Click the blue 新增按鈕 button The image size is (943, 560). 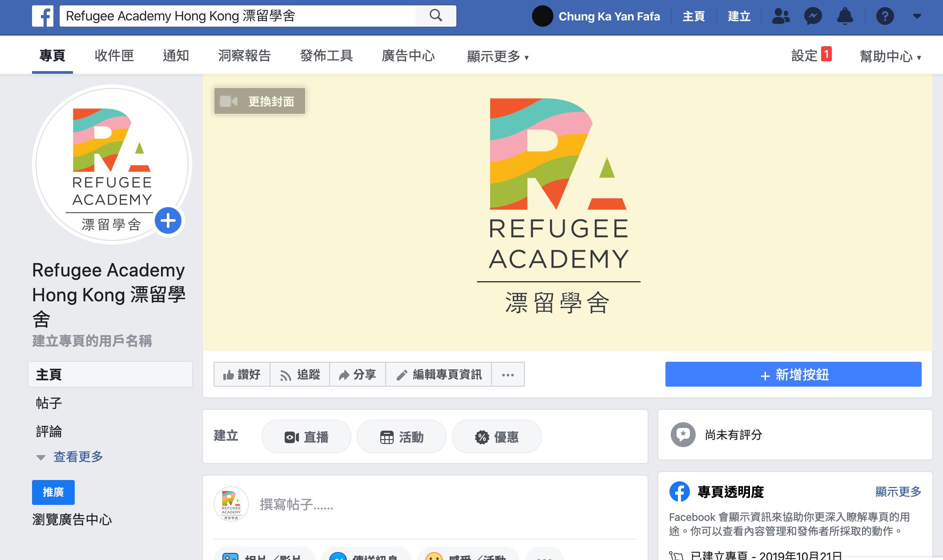pyautogui.click(x=793, y=375)
